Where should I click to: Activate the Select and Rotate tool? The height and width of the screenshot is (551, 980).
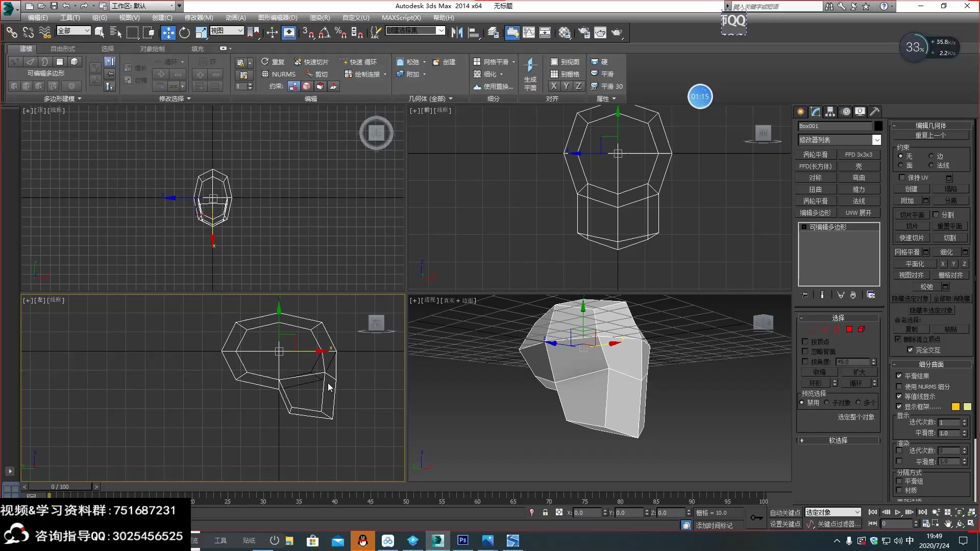tap(184, 32)
